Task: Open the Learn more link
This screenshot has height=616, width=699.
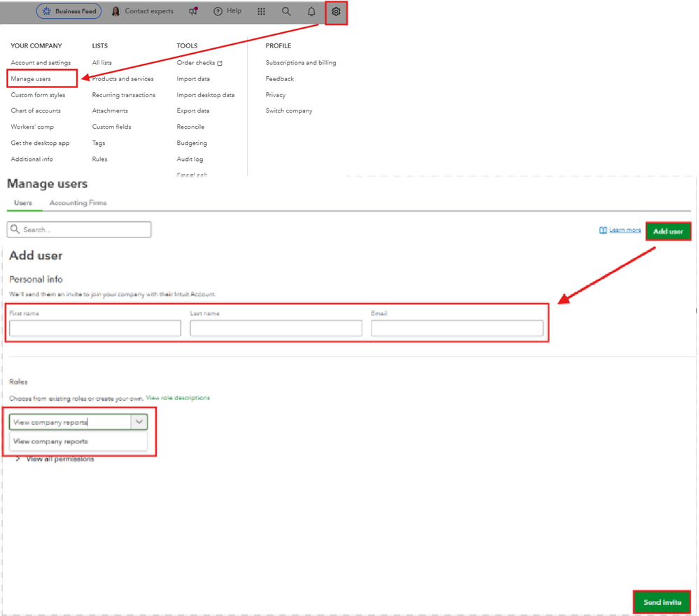Action: click(625, 230)
